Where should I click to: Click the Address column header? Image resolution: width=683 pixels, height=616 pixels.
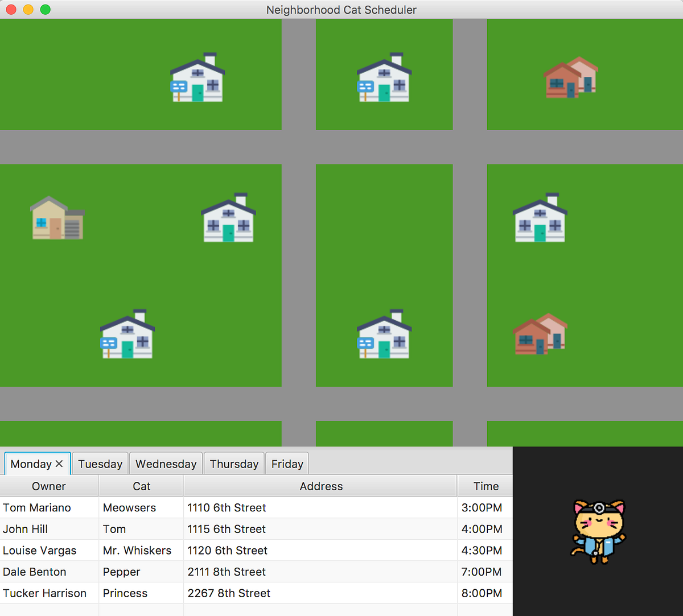(321, 486)
